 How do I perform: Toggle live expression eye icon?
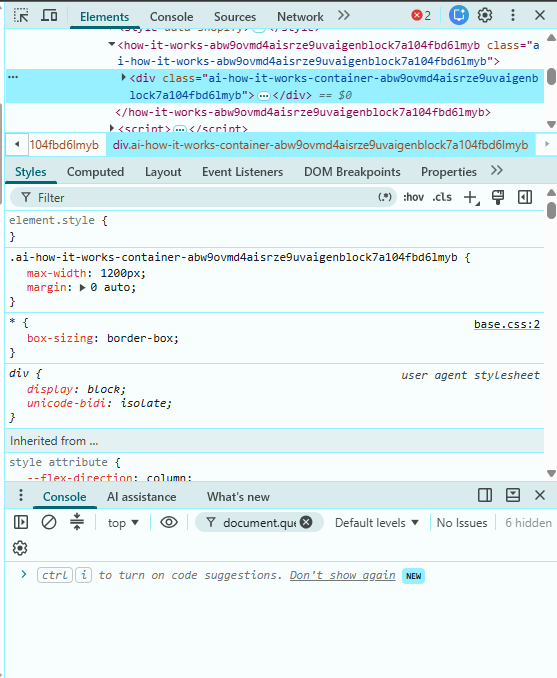point(169,522)
